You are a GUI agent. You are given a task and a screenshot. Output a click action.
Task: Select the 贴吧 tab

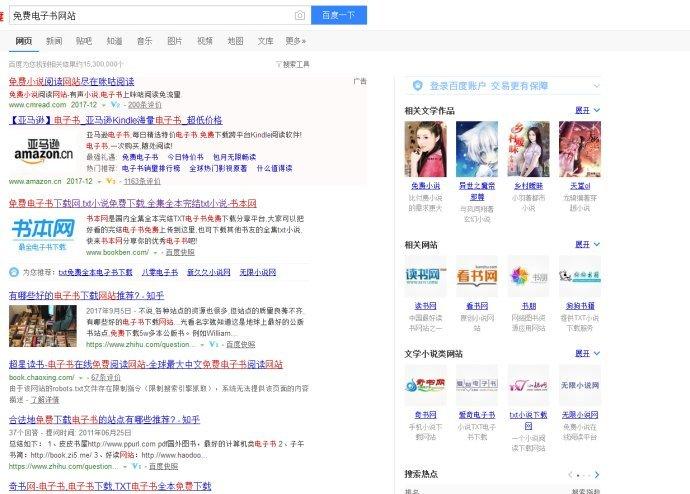84,41
